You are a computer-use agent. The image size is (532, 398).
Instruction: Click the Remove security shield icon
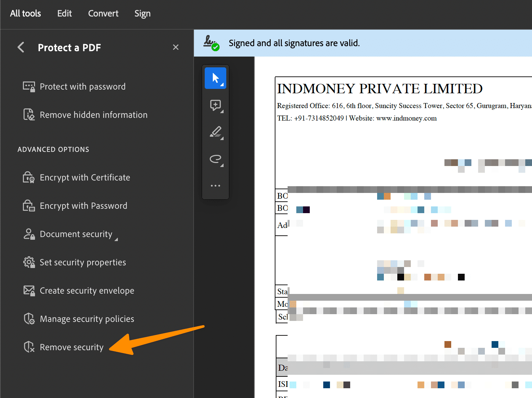(x=29, y=347)
